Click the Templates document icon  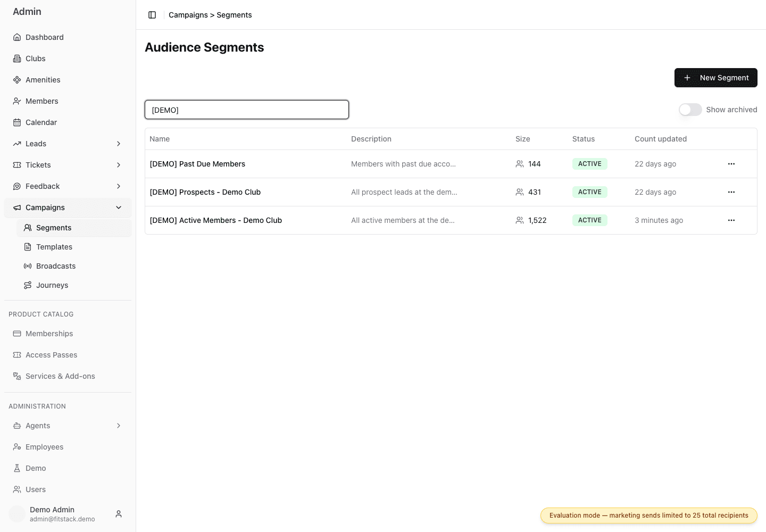tap(28, 247)
